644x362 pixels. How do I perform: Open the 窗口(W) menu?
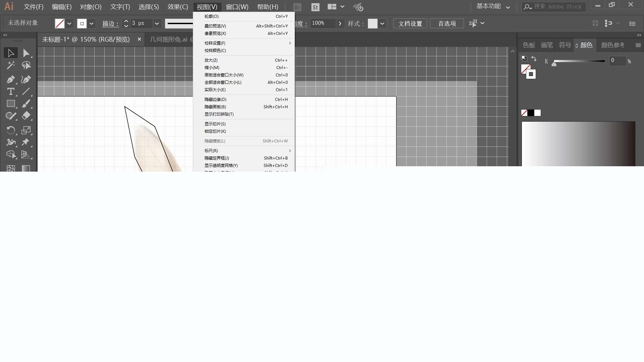(237, 7)
